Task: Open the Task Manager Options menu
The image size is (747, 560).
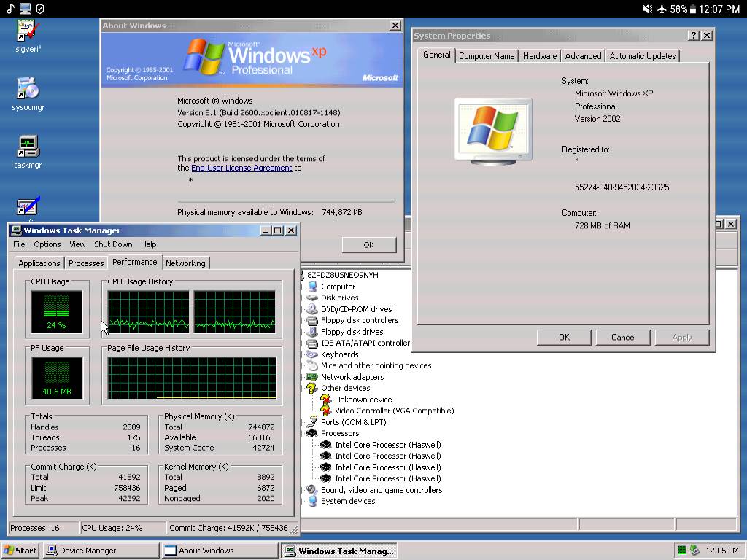Action: (47, 244)
